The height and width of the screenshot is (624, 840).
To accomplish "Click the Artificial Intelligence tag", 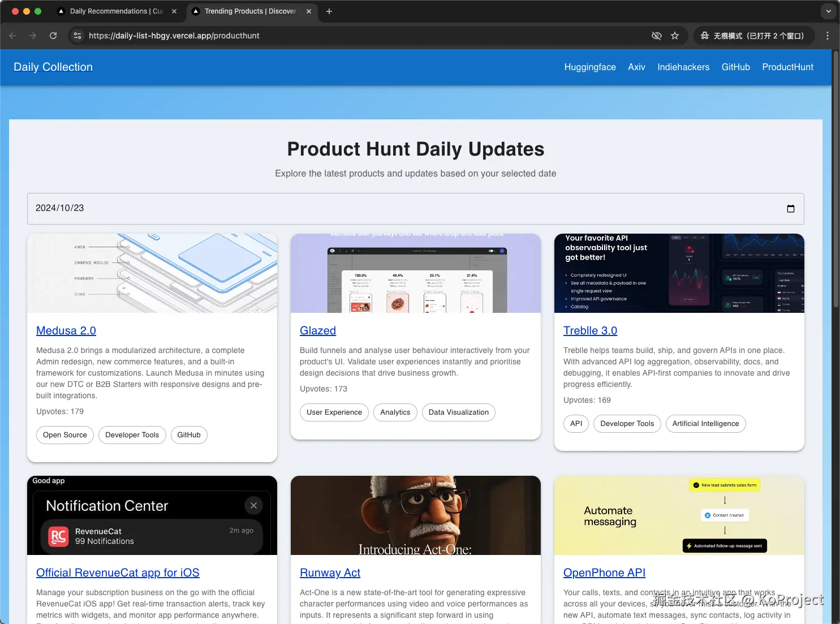I will tap(705, 424).
